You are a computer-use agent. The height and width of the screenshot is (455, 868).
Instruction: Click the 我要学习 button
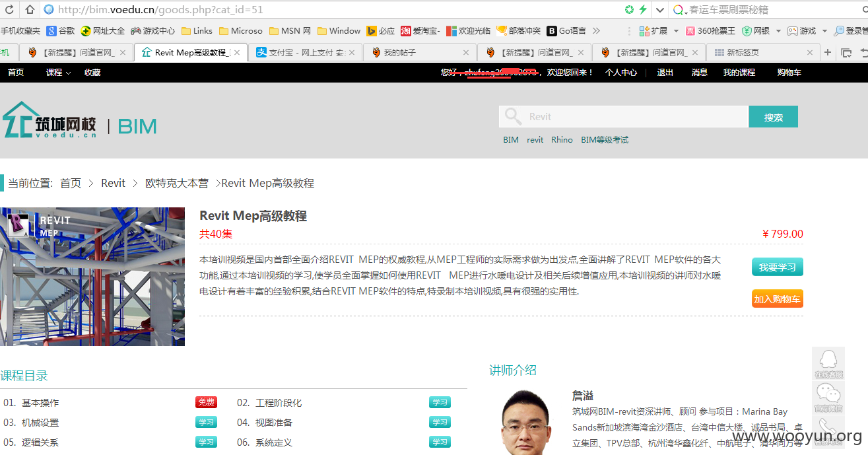(x=778, y=267)
